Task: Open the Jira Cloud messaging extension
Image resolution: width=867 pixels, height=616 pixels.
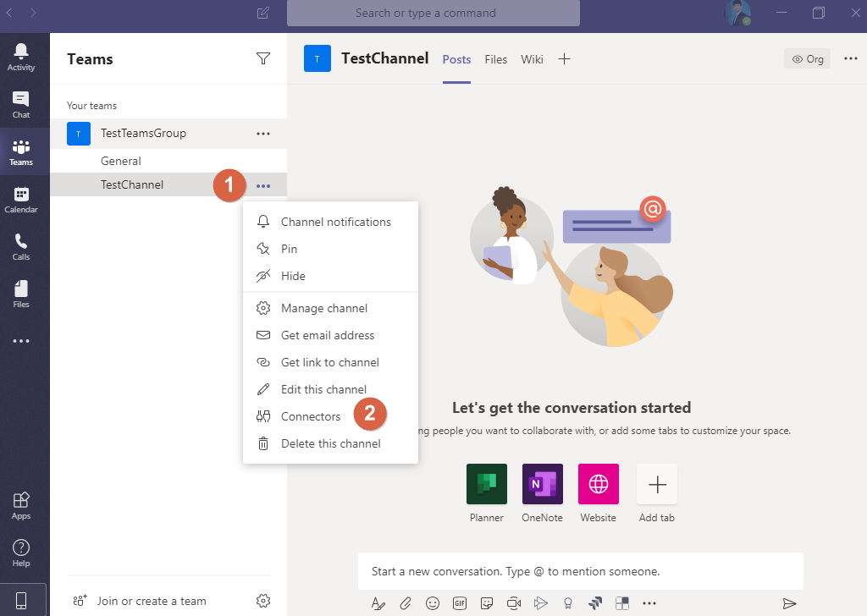Action: [595, 603]
